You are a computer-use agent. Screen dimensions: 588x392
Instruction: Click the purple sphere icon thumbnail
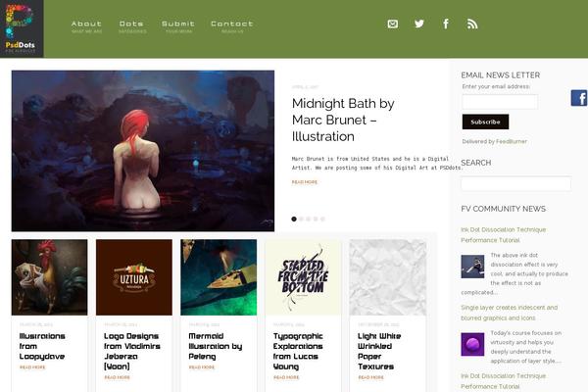pos(472,344)
